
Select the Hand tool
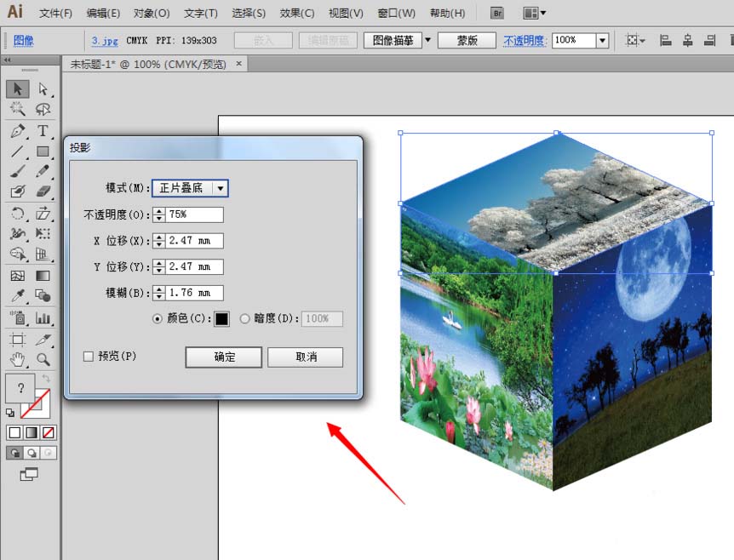tap(18, 359)
